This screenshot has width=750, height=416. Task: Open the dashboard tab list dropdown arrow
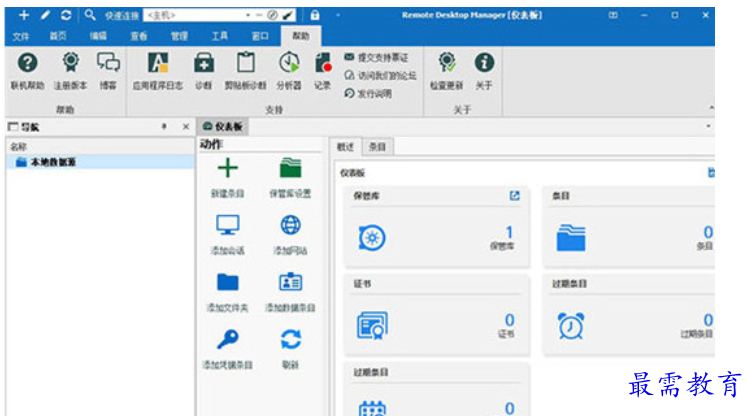point(708,126)
